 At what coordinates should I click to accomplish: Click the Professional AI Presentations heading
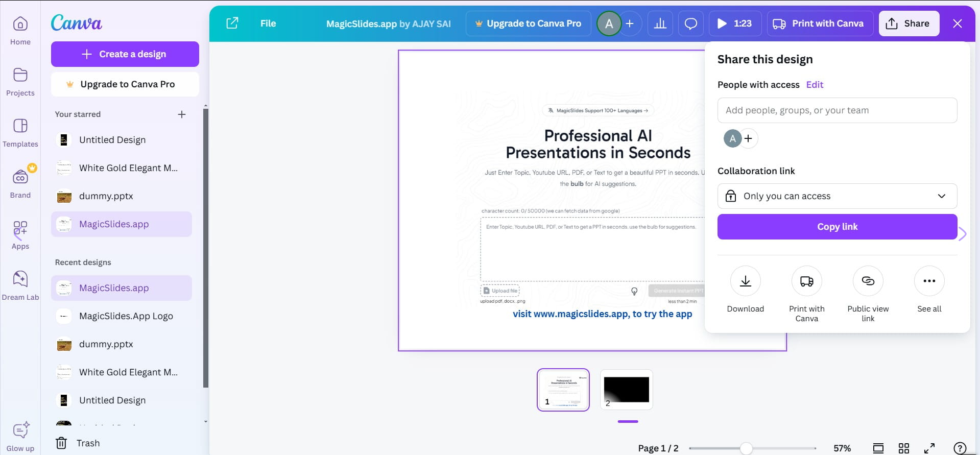pyautogui.click(x=598, y=144)
